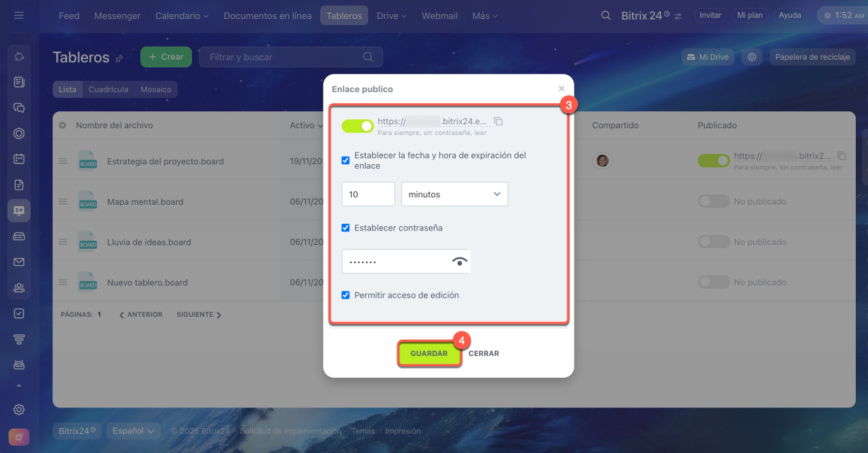Click the search magnifier in top bar

606,16
